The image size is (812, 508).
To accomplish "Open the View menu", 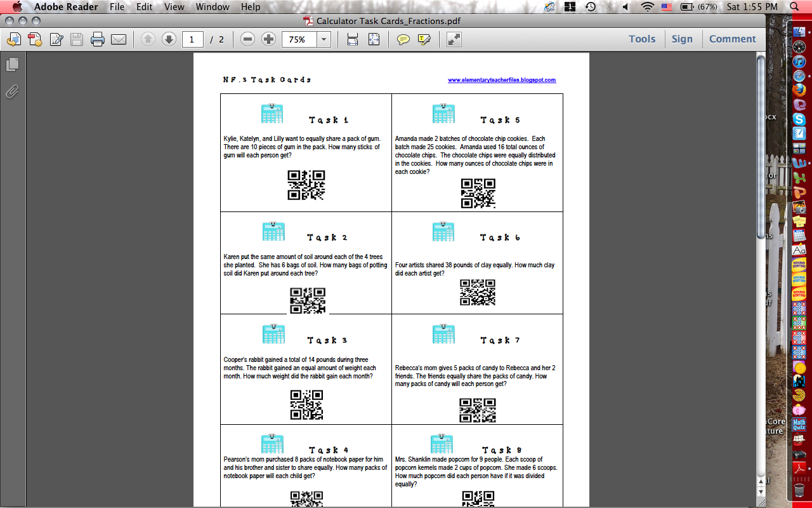I will pyautogui.click(x=174, y=7).
